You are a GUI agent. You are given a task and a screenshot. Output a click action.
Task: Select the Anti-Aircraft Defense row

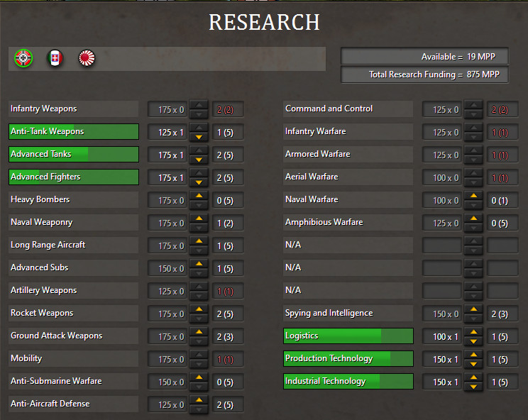tap(74, 404)
